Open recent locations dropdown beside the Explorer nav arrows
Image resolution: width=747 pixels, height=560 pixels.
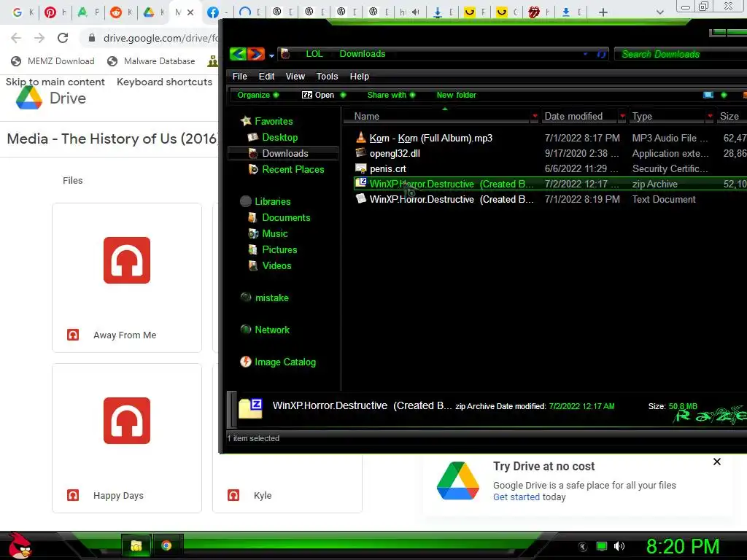pos(271,55)
